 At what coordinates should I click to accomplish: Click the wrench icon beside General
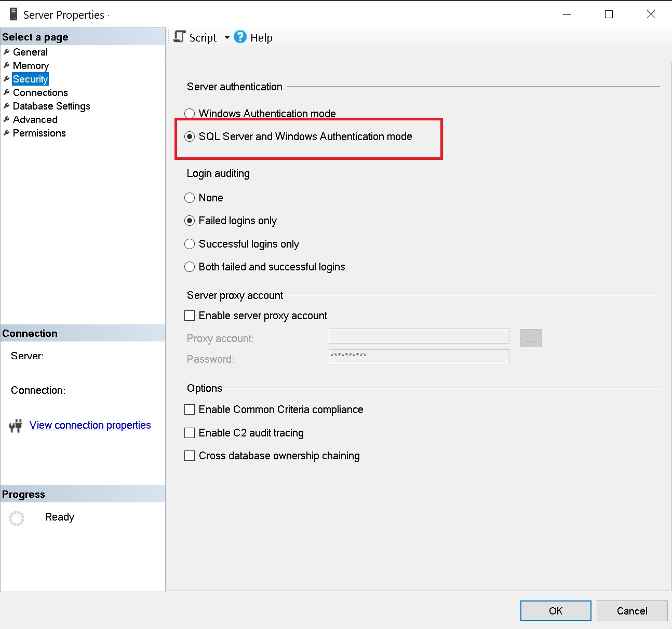[6, 52]
